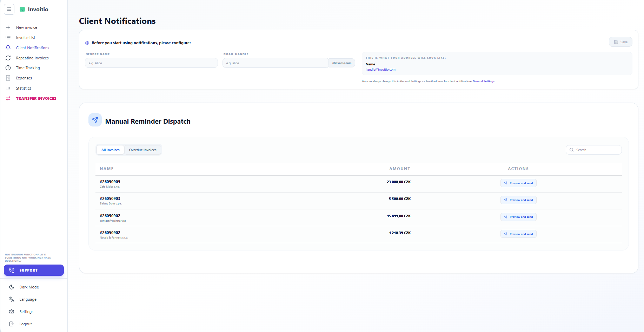Open the Language option
Screen dimensions: 644x332
[28, 299]
